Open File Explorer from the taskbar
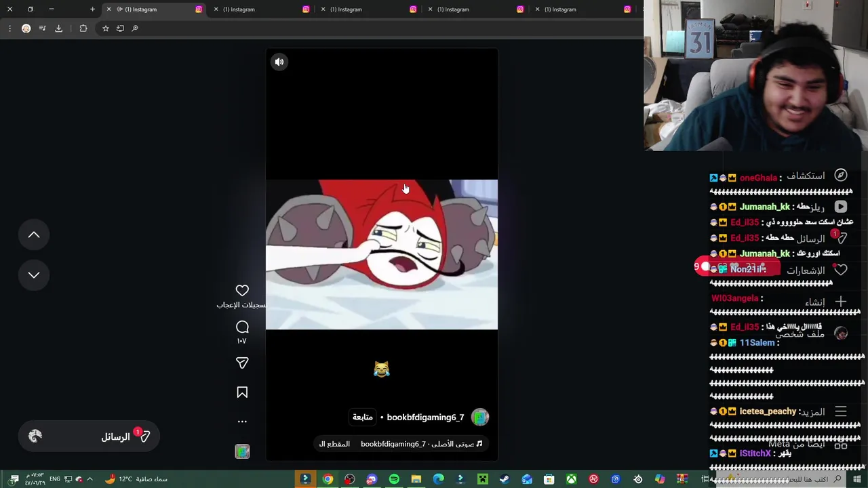The height and width of the screenshot is (488, 868). (x=416, y=479)
